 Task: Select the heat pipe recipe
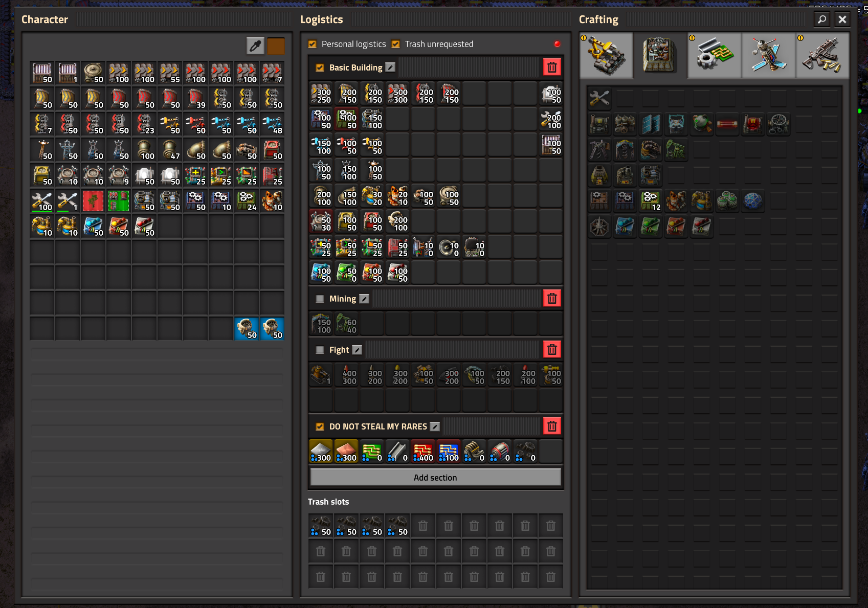point(727,124)
